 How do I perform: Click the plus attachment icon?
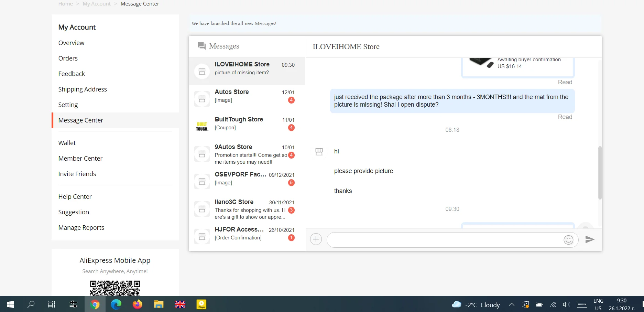(316, 239)
